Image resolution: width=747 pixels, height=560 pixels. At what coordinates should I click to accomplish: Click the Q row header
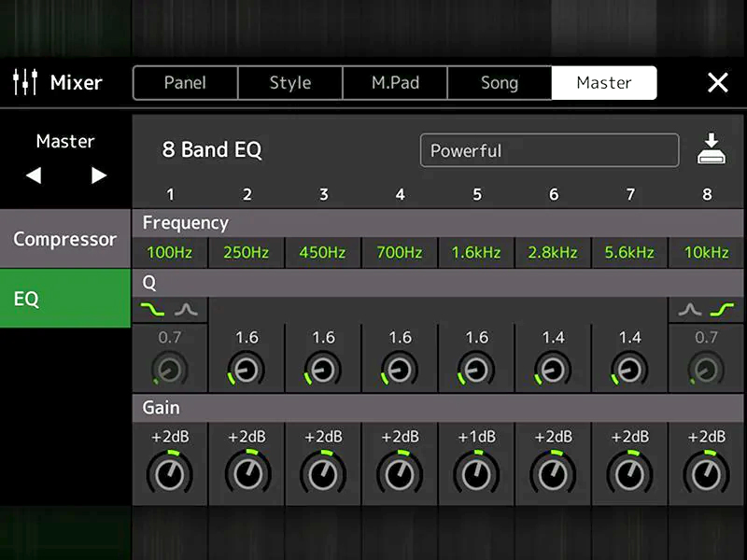(x=438, y=283)
